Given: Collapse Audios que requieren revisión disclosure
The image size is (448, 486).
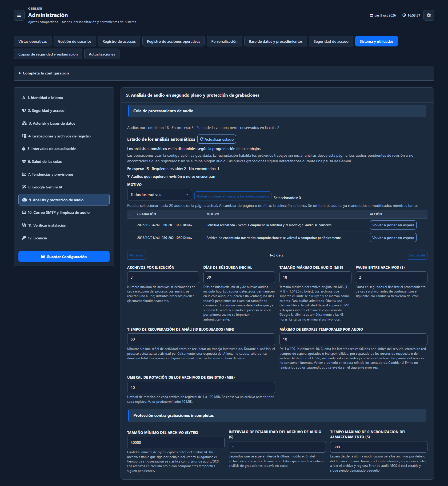Looking at the screenshot, I should 171,176.
